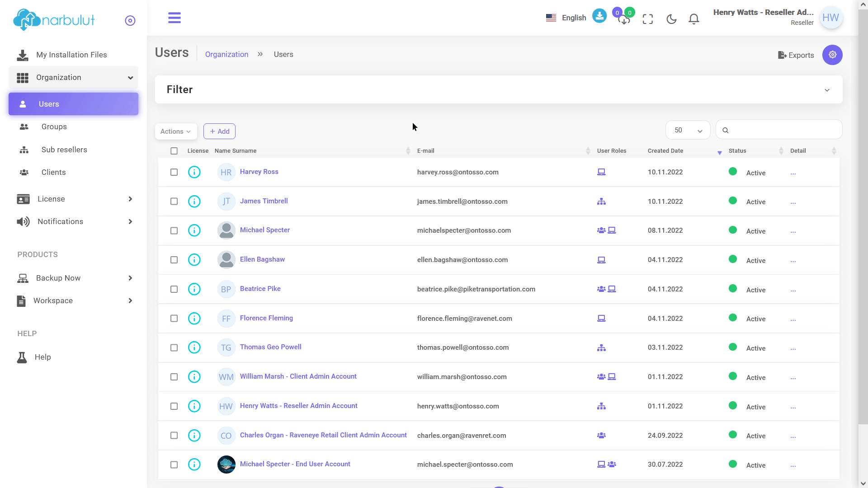Click email harvey.ross@ontosso.com
868x488 pixels.
(458, 172)
